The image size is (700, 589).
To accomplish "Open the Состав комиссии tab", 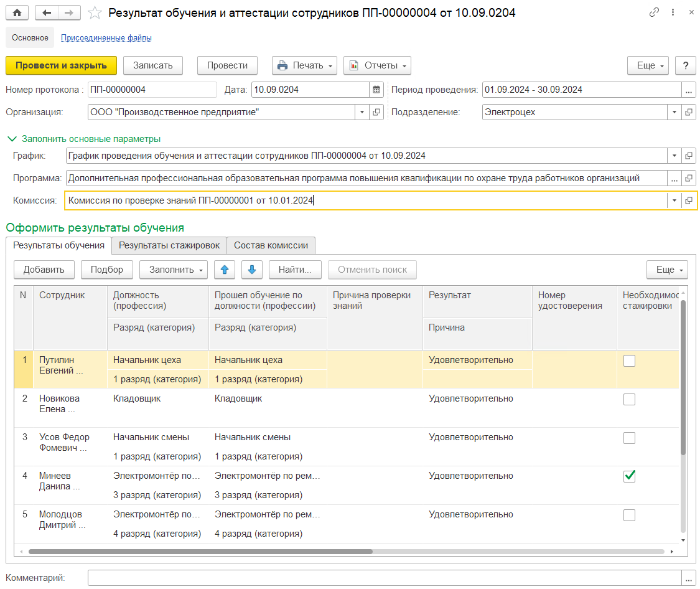I will tap(271, 245).
